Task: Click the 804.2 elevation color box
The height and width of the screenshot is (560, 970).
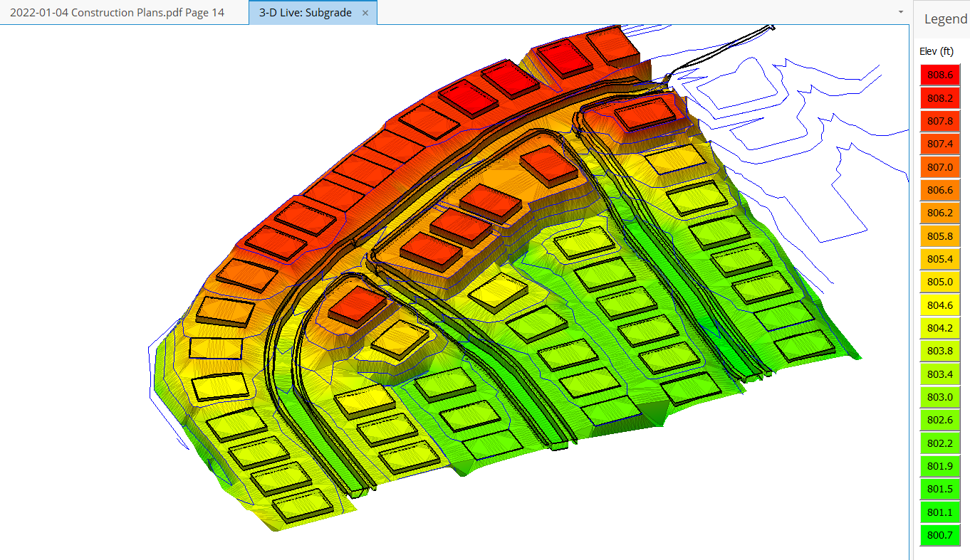Action: click(x=940, y=328)
